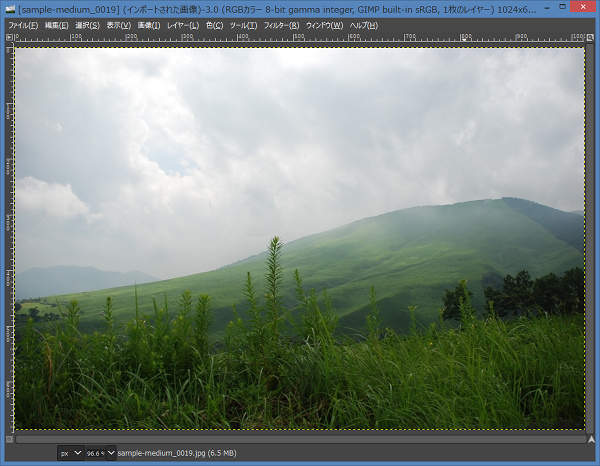The height and width of the screenshot is (466, 600).
Task: Click the sample-medium_0019.jpg status text
Action: (176, 453)
